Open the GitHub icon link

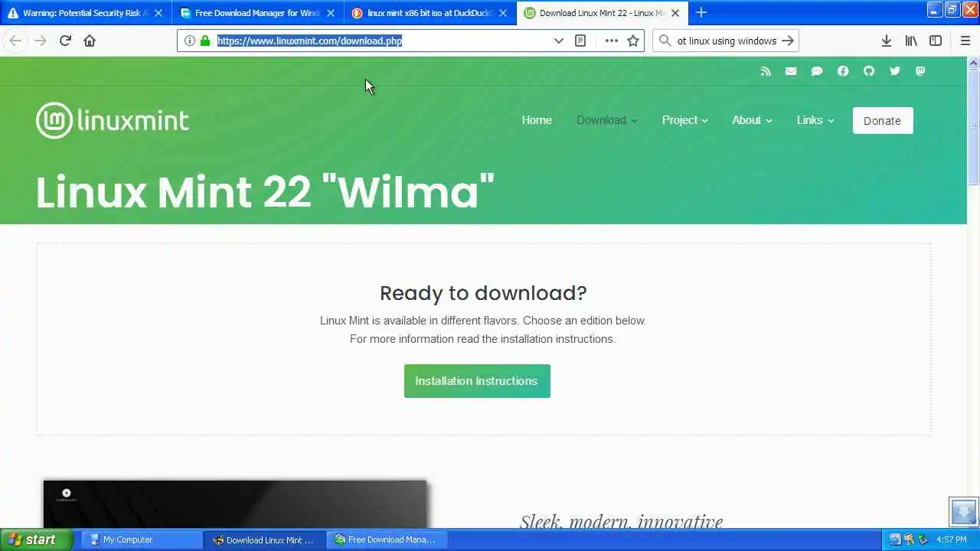coord(869,71)
